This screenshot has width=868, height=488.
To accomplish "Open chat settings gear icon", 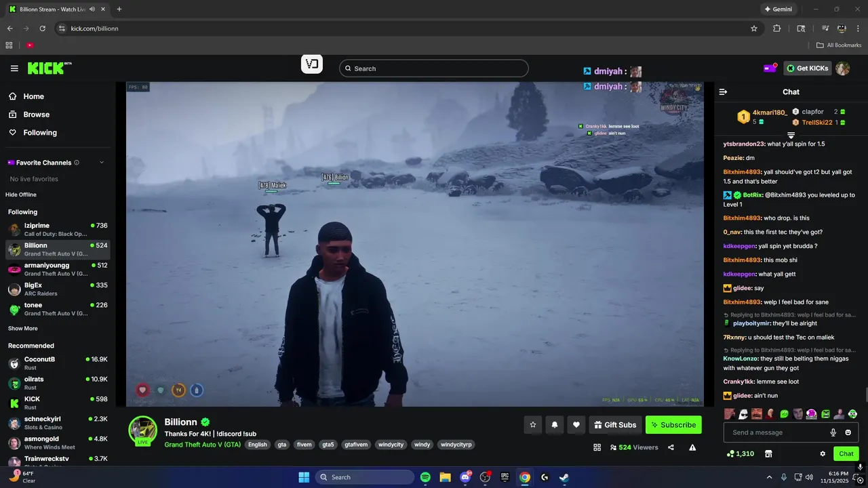I will [x=823, y=453].
